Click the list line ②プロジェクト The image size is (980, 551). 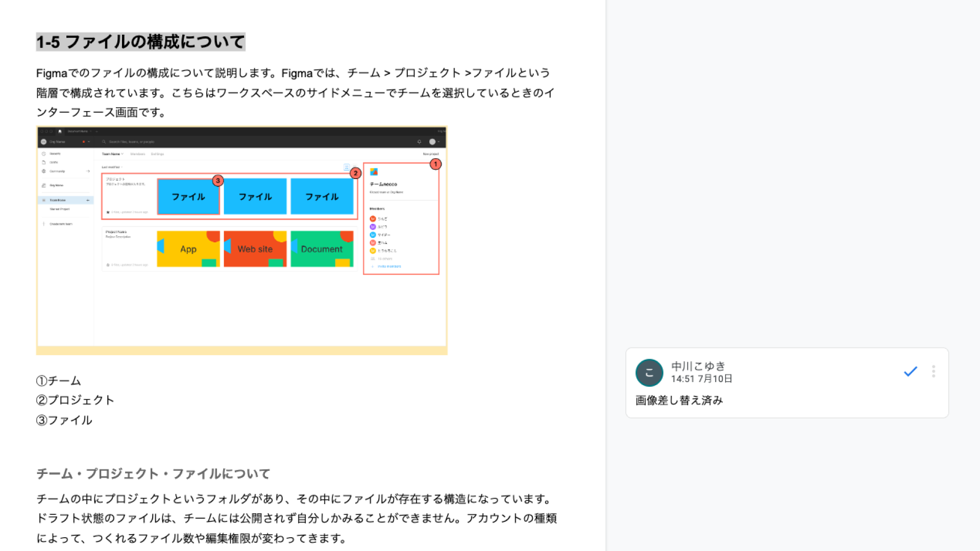coord(76,400)
